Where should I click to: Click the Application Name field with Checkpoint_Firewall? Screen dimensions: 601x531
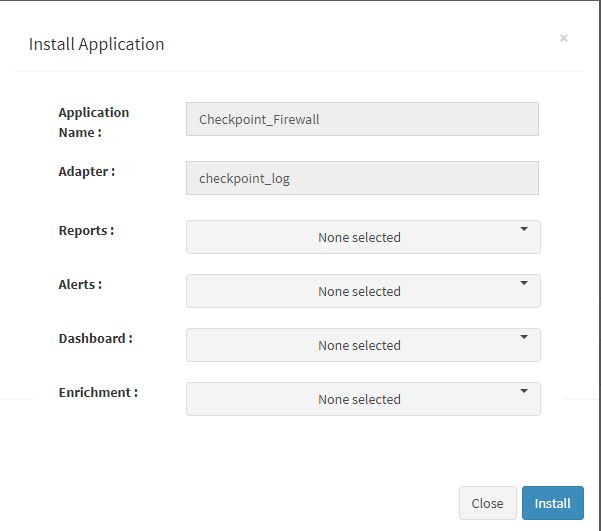coord(362,119)
